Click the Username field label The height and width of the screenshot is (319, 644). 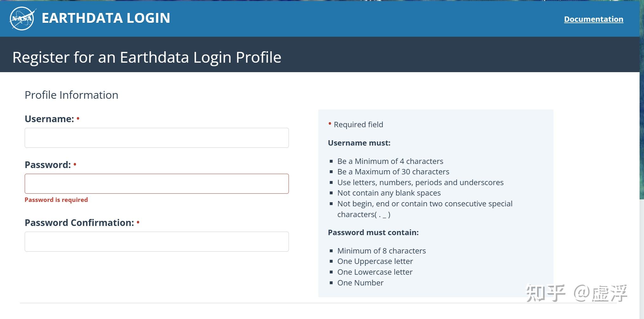pyautogui.click(x=49, y=119)
